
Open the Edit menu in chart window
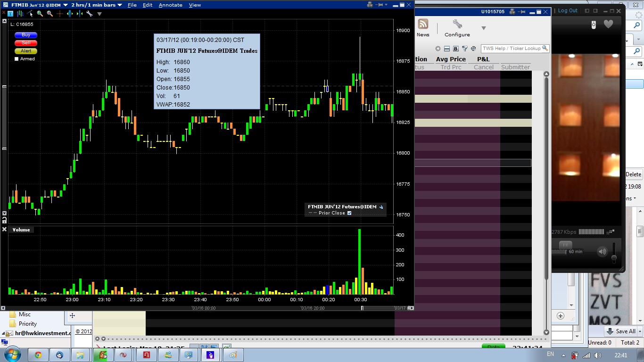(148, 5)
